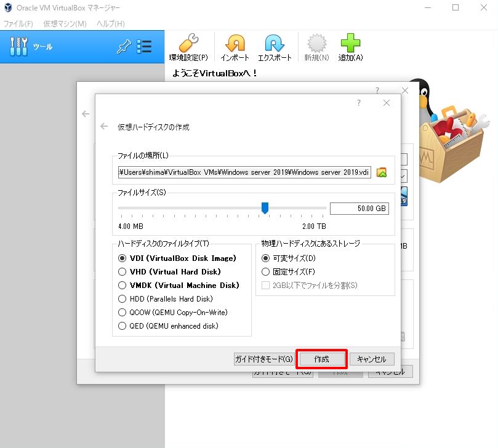This screenshot has width=498, height=448.
Task: Click the 4.00 MB label
Action: tap(131, 226)
